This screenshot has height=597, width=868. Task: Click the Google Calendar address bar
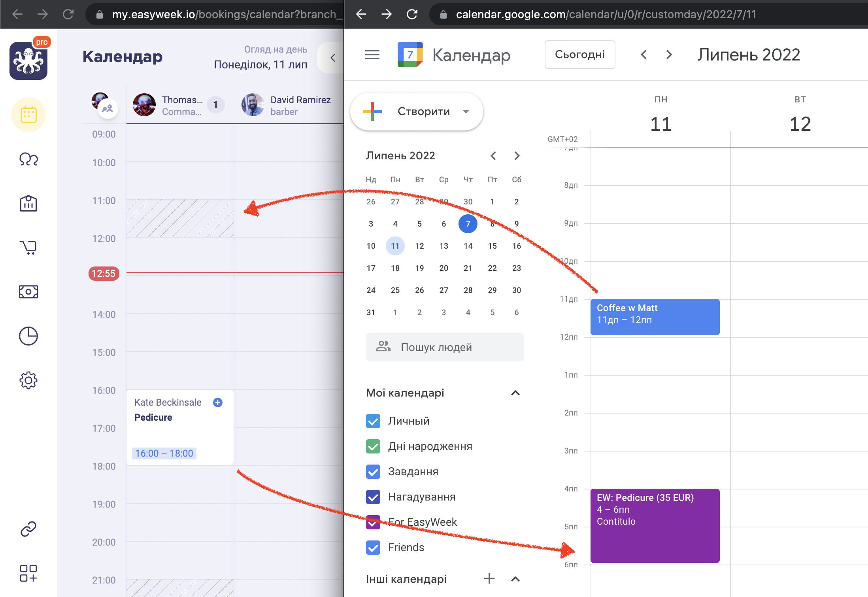tap(648, 14)
